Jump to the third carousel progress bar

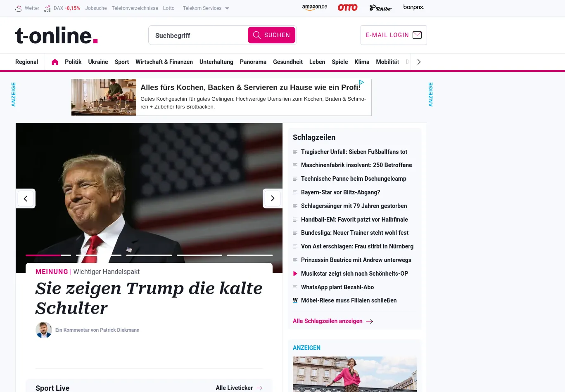click(x=149, y=255)
